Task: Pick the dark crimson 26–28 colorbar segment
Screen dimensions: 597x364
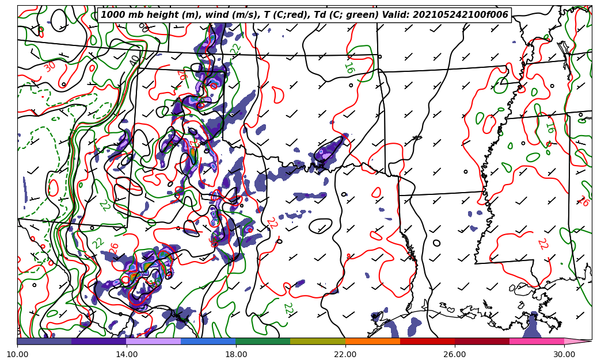Action: click(482, 341)
